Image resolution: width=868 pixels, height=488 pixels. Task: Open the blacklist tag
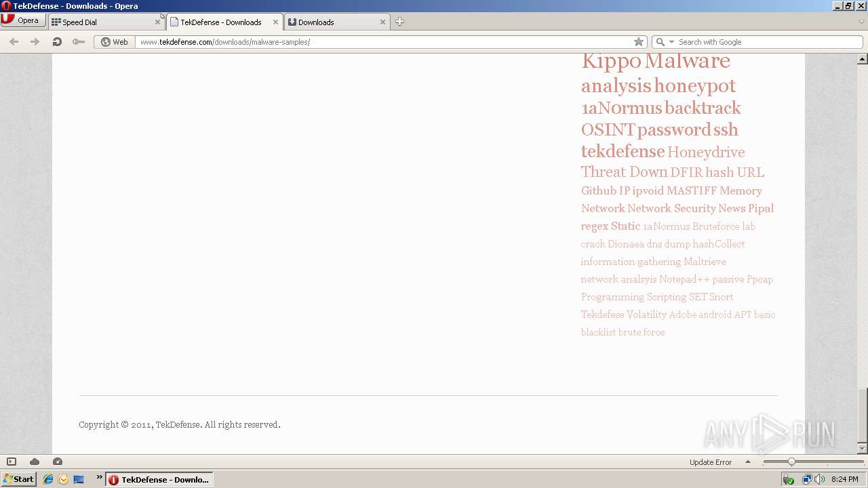point(598,332)
